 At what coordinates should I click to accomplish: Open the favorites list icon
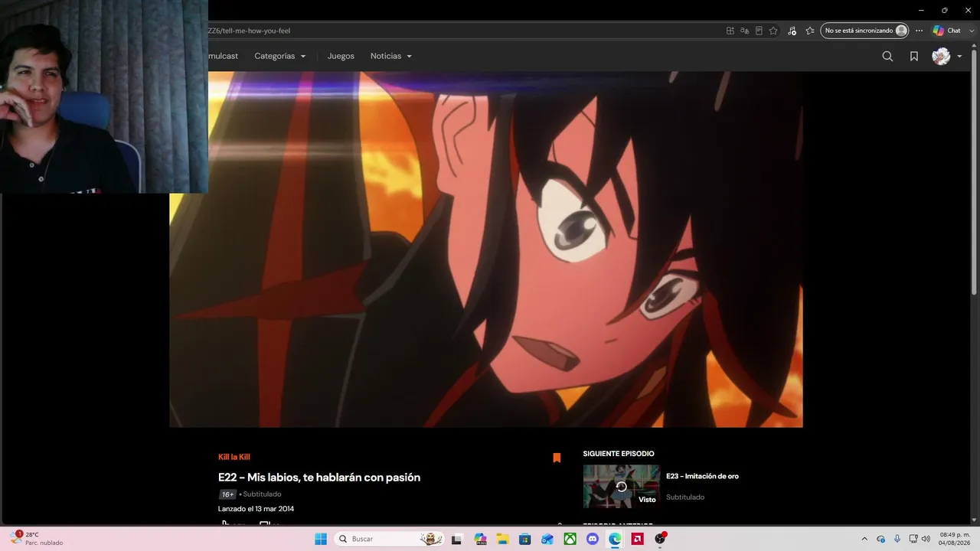click(x=810, y=31)
